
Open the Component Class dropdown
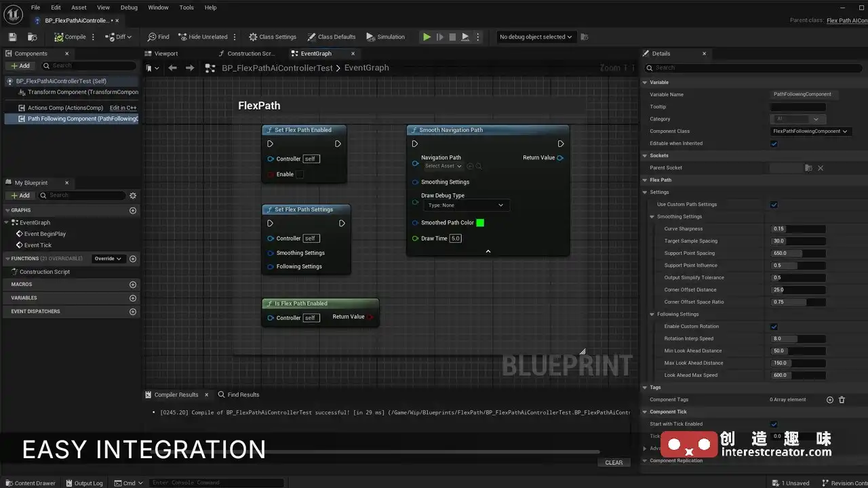click(x=810, y=131)
